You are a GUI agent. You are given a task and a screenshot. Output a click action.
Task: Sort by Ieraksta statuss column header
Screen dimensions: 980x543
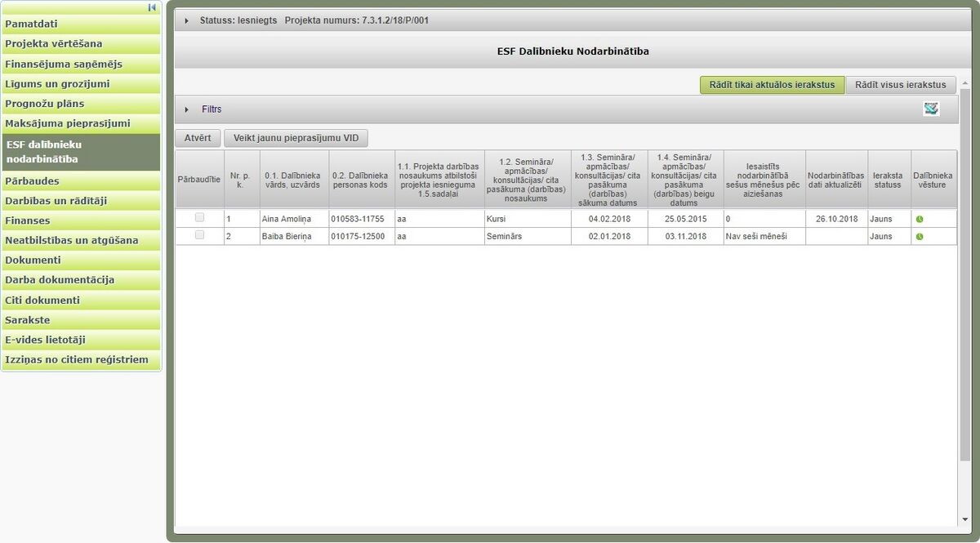(888, 180)
